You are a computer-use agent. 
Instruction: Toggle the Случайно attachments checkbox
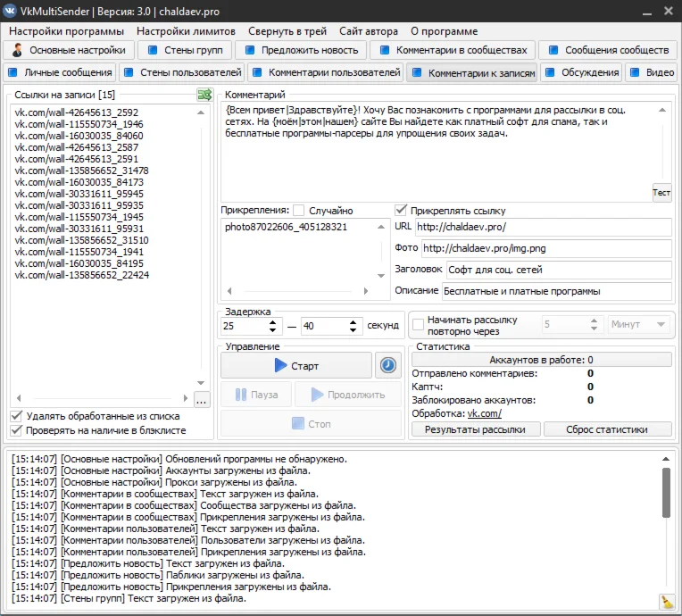click(299, 211)
